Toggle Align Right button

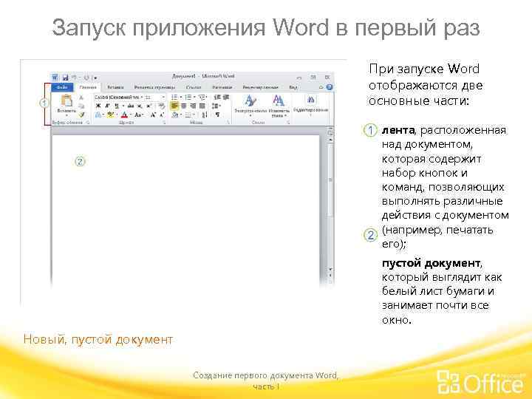[x=193, y=106]
